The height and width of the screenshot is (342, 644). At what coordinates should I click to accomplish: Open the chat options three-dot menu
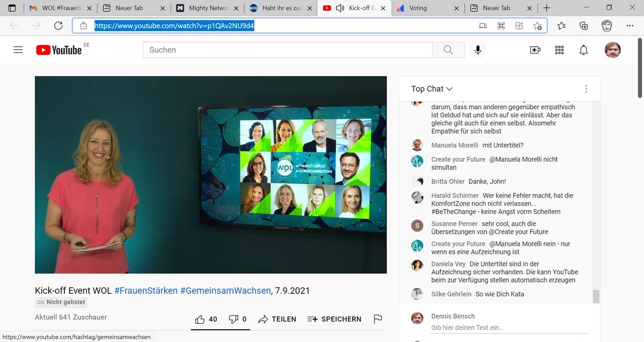(x=586, y=89)
